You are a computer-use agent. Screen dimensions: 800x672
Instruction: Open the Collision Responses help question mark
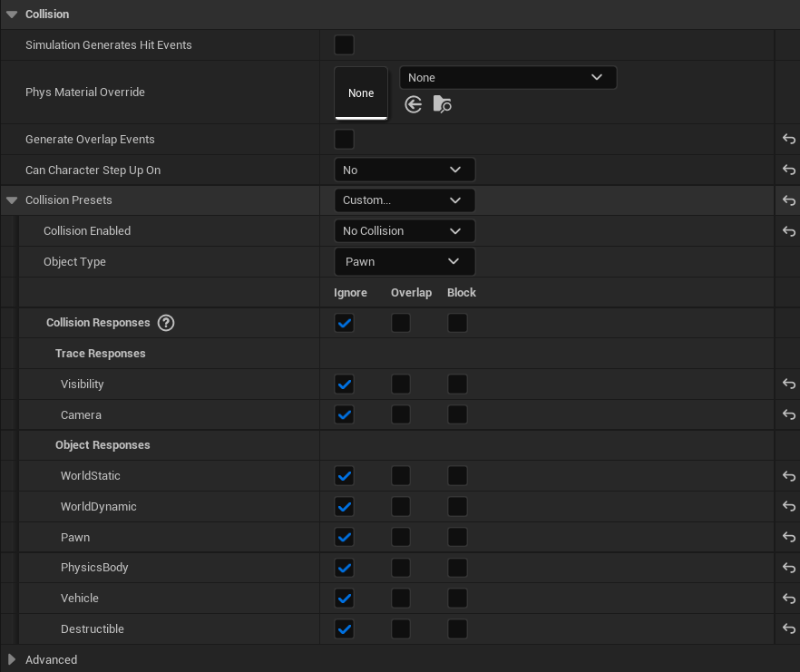[166, 322]
